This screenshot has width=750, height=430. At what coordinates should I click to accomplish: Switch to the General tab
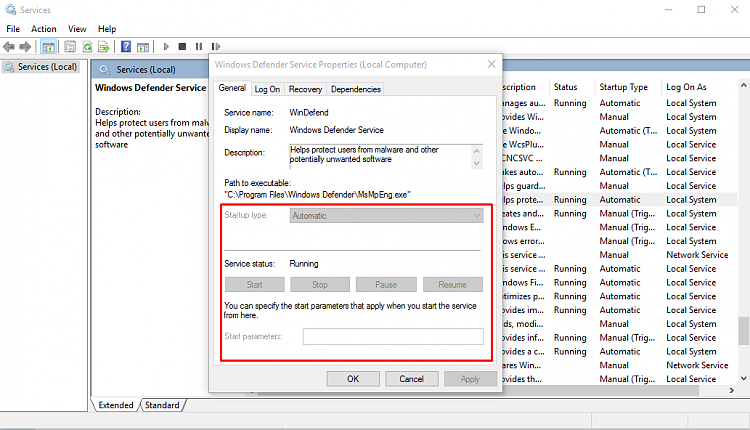[232, 88]
